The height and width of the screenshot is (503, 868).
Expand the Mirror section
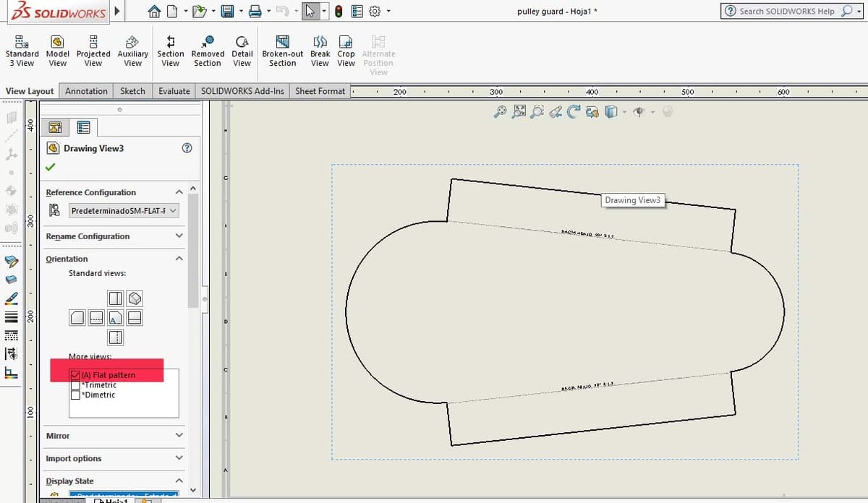click(x=179, y=435)
